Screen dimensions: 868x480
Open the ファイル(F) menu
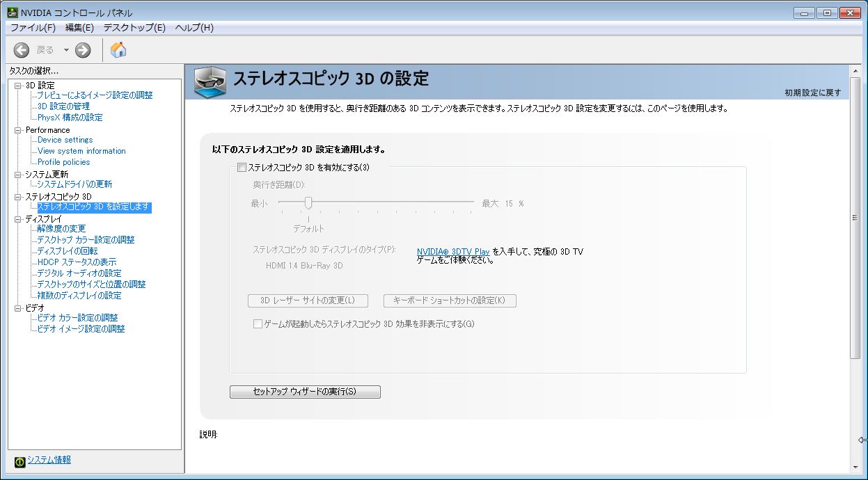coord(33,28)
